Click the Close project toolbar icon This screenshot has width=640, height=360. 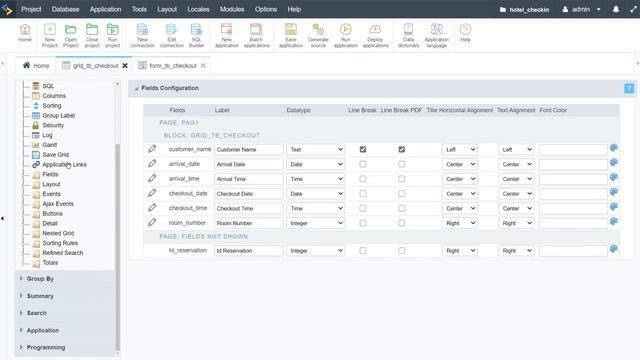click(92, 36)
